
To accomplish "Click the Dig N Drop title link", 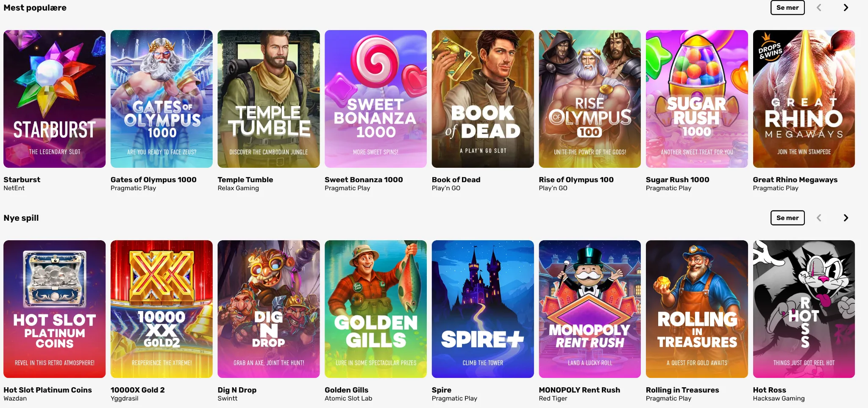I will tap(237, 390).
